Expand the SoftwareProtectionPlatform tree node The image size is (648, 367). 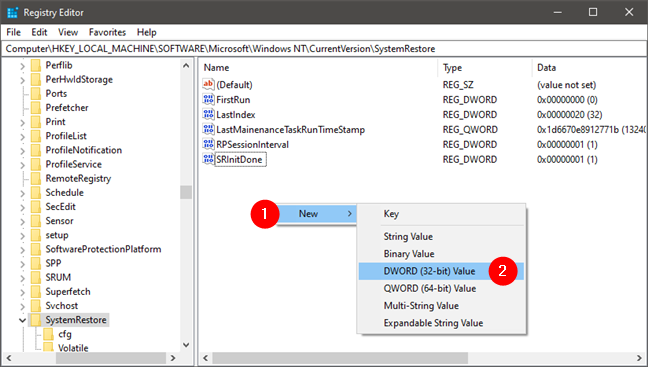[23, 250]
